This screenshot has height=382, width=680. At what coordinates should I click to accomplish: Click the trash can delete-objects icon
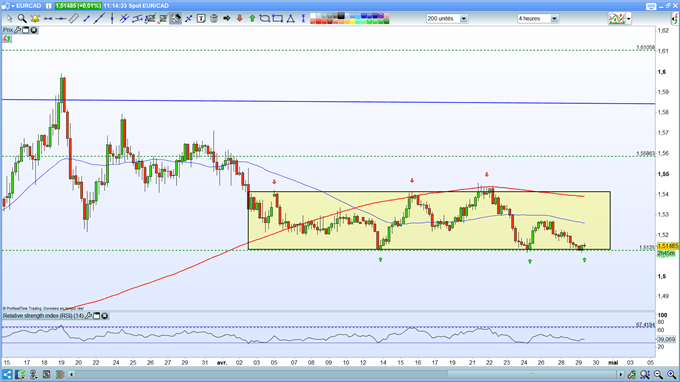(x=214, y=18)
